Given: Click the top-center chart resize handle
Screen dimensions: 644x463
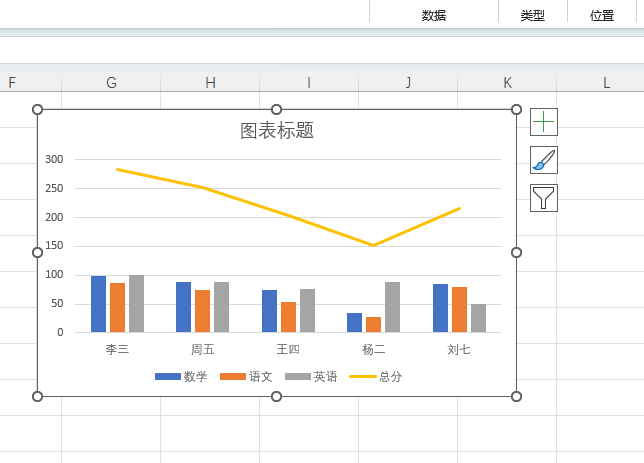Looking at the screenshot, I should (x=276, y=110).
